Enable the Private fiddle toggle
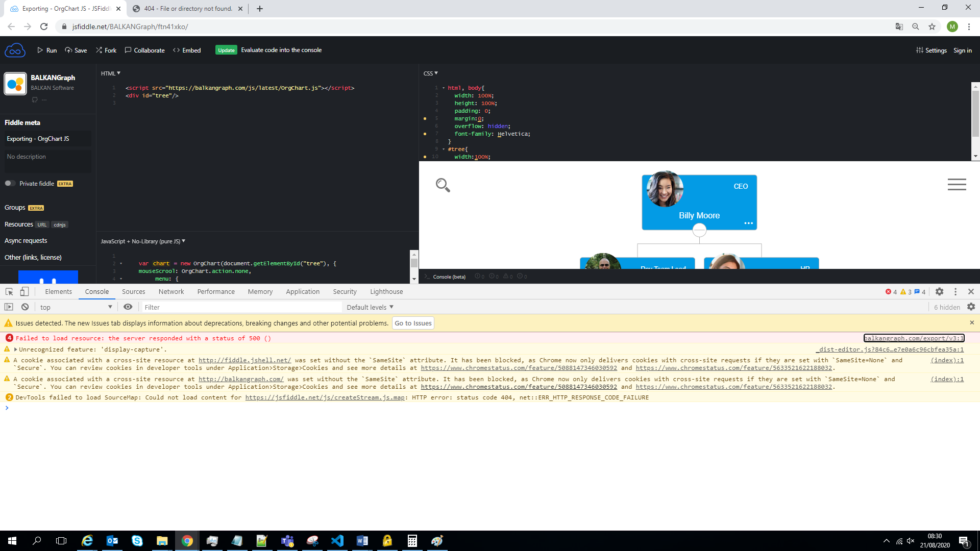Viewport: 980px width, 551px height. 9,183
